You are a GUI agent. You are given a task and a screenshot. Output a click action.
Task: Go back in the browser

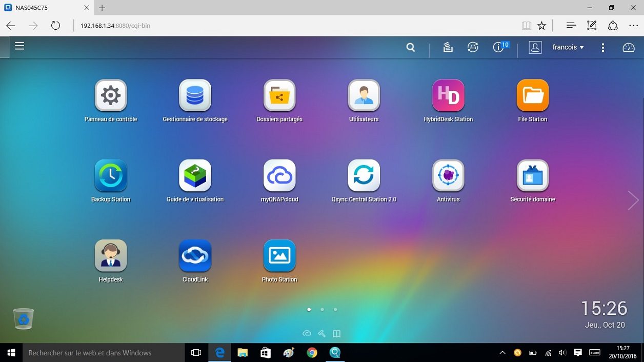tap(11, 26)
